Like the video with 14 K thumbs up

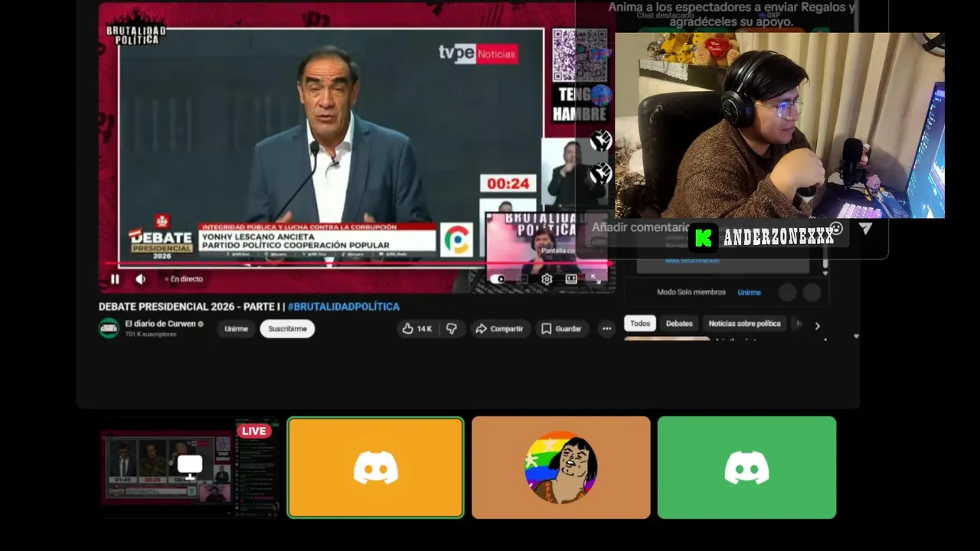(416, 328)
